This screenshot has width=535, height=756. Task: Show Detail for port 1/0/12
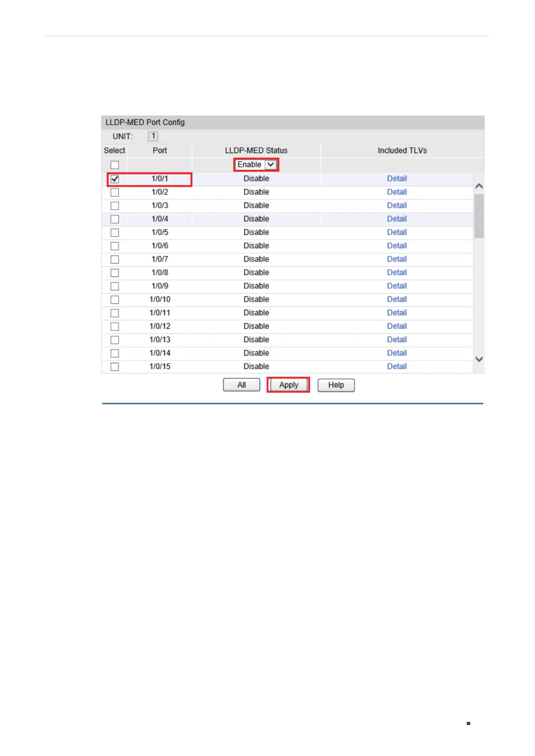(397, 326)
